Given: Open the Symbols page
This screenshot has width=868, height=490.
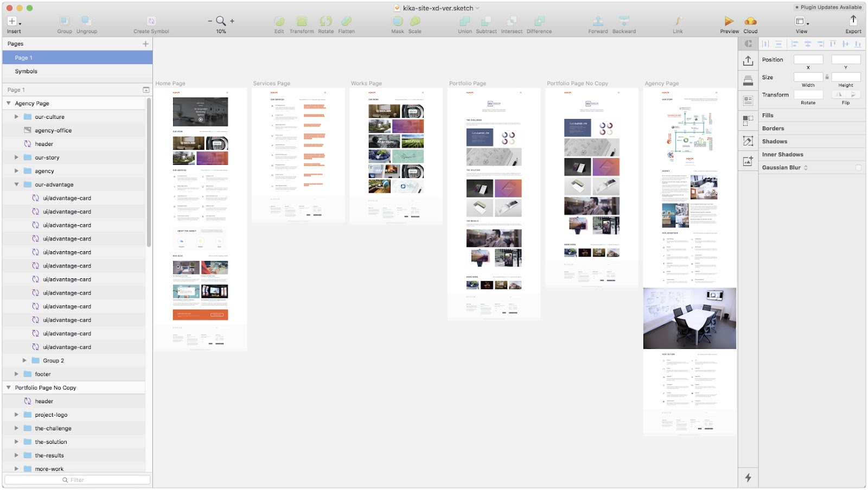Looking at the screenshot, I should 78,71.
